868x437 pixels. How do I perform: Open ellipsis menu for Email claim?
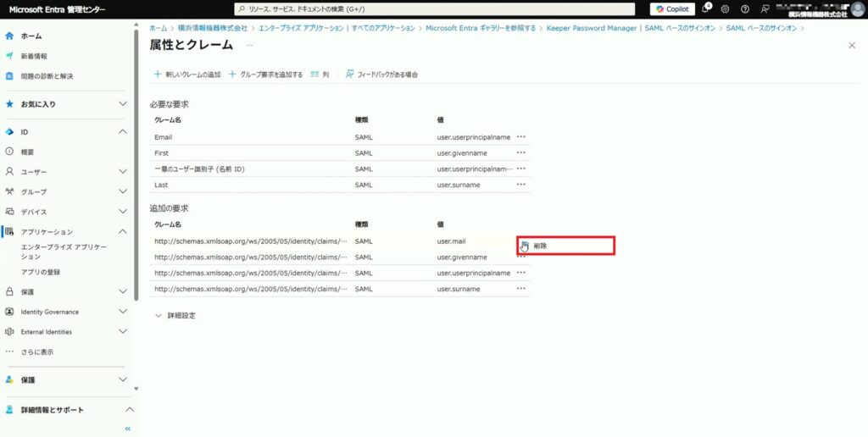tap(521, 136)
